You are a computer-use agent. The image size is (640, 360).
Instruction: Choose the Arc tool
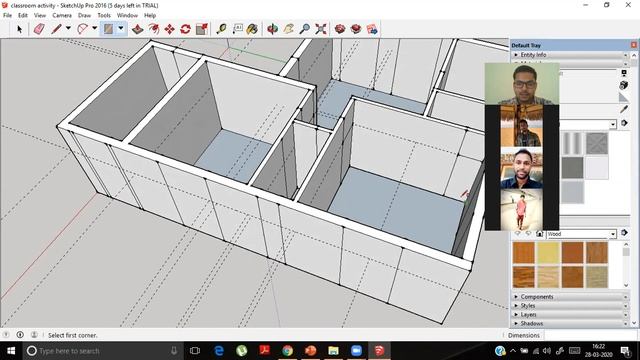click(82, 29)
